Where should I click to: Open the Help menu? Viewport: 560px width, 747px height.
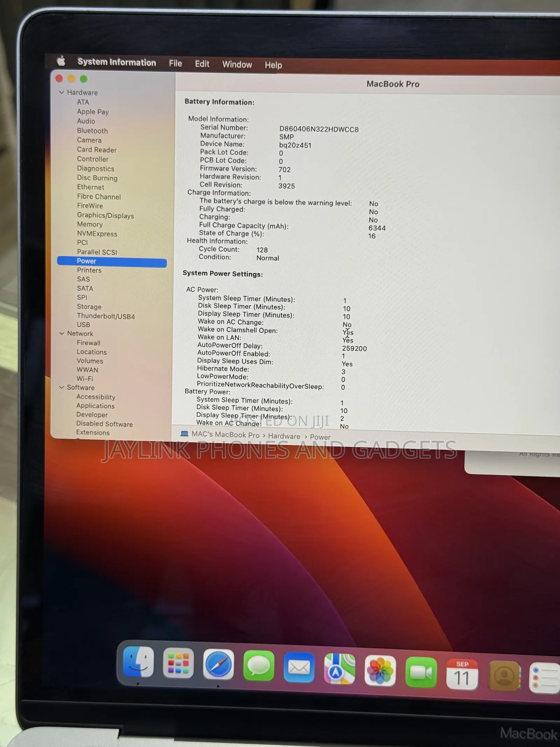point(273,65)
